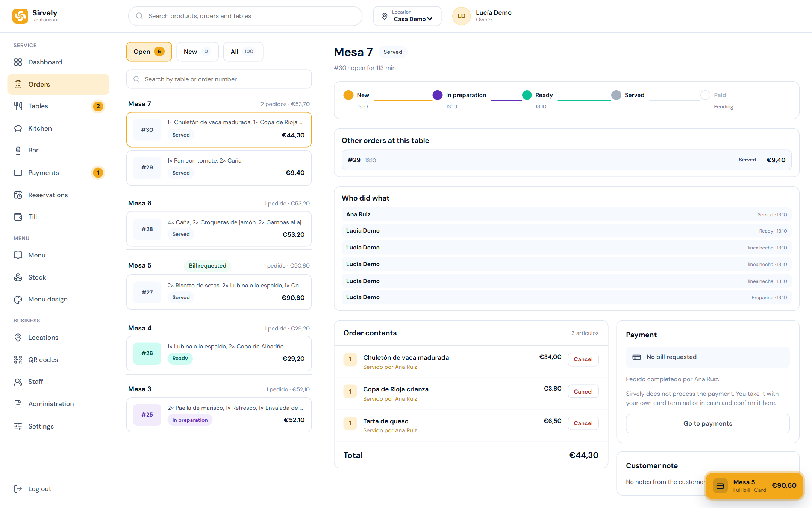Cancel the Tarta de queso item
Viewport: 812px width, 508px height.
coord(583,423)
